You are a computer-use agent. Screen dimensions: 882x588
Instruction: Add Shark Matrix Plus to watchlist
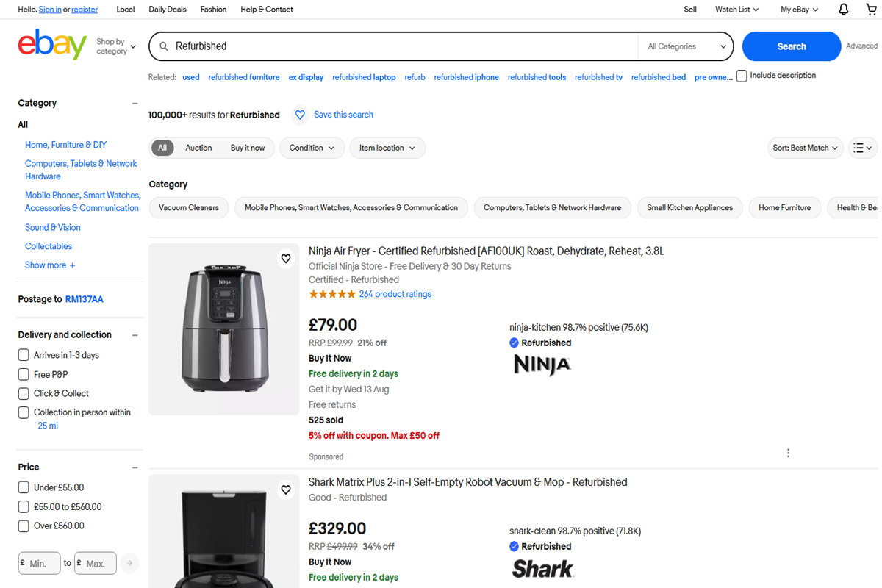coord(286,490)
